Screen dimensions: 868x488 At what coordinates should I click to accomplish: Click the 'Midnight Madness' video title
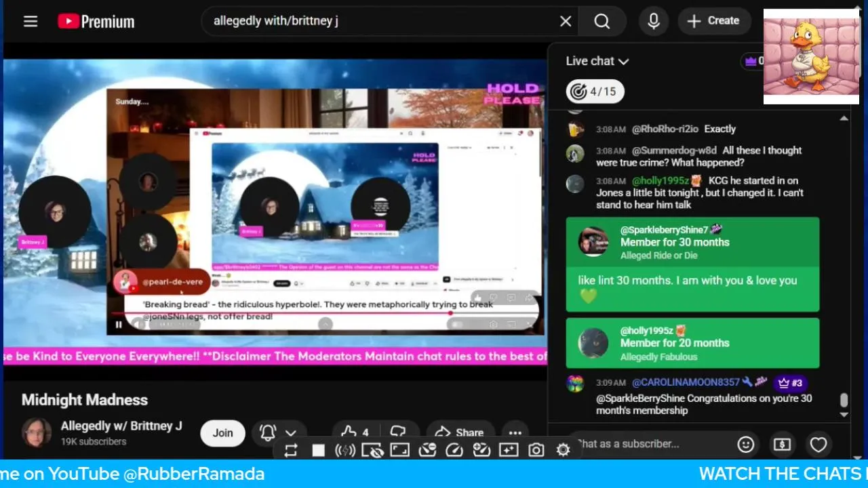85,400
